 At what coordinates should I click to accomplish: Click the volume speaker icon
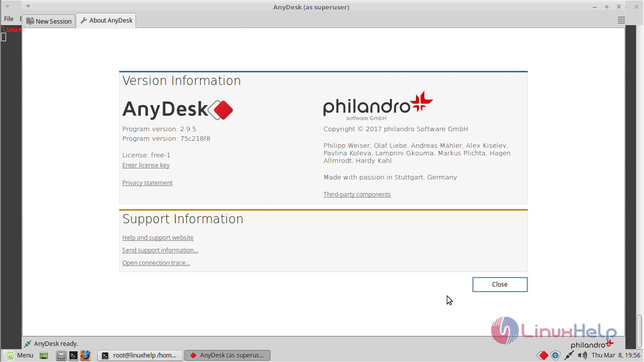point(582,355)
